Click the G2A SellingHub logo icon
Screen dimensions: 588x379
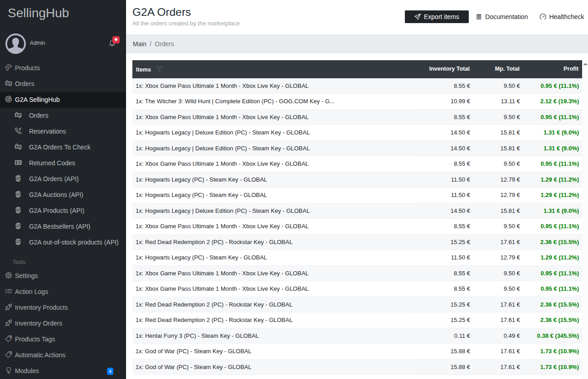coord(8,99)
